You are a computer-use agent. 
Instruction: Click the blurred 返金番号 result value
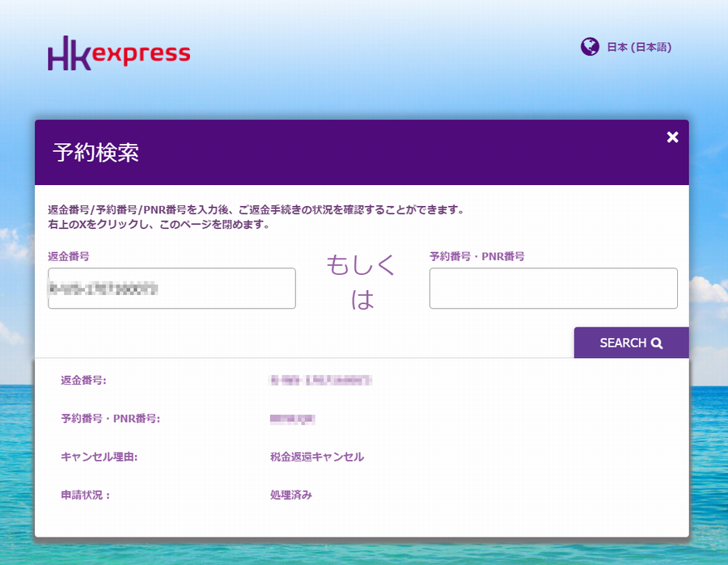pyautogui.click(x=321, y=381)
